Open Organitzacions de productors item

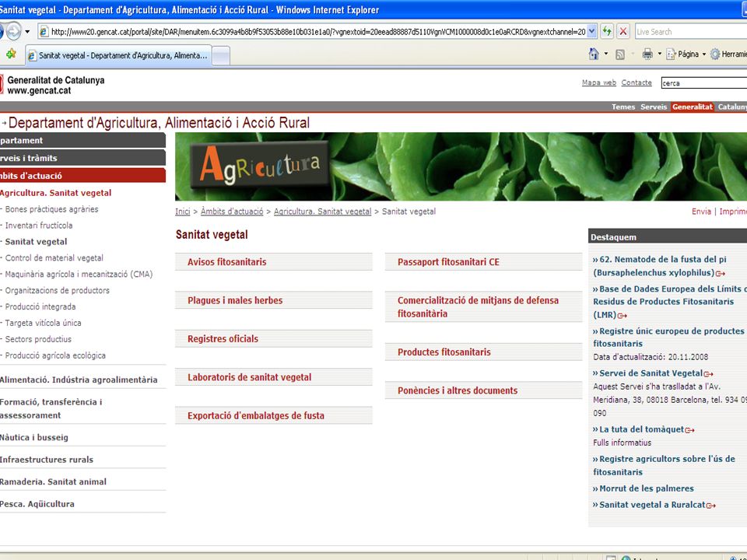[x=57, y=290]
